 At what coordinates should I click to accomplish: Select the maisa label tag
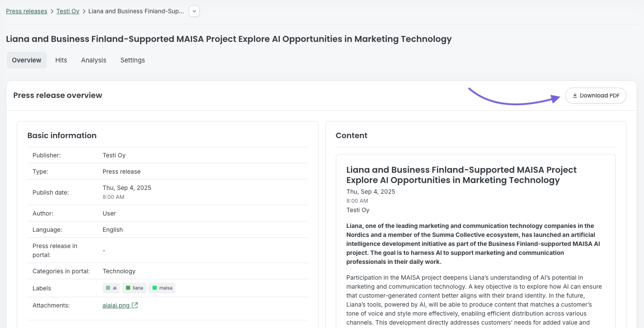coord(162,288)
